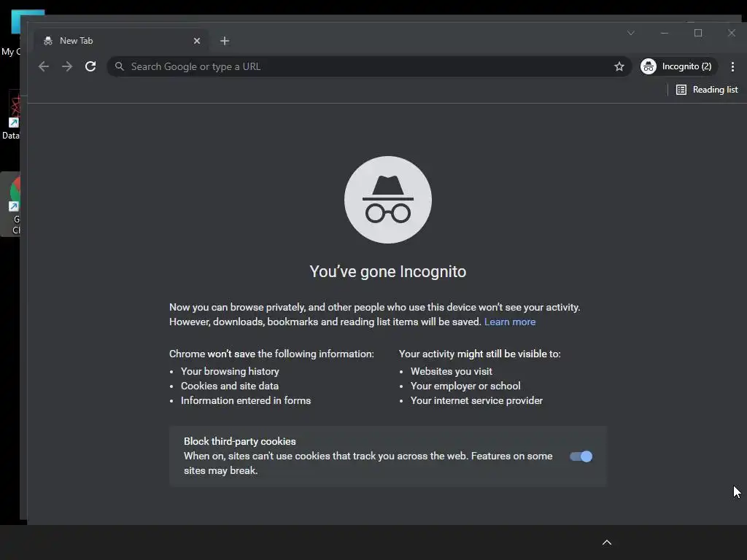
Task: Click 'Information entered in forms' list item
Action: click(x=246, y=401)
